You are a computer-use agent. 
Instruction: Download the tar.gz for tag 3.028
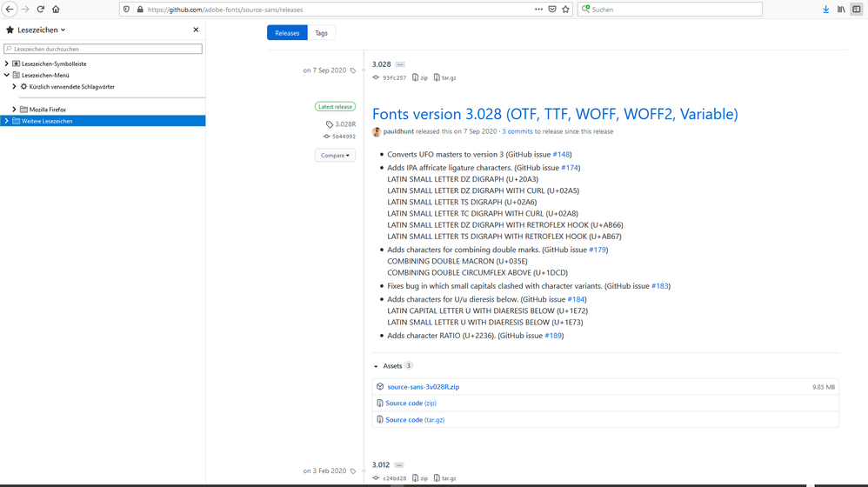coord(445,78)
